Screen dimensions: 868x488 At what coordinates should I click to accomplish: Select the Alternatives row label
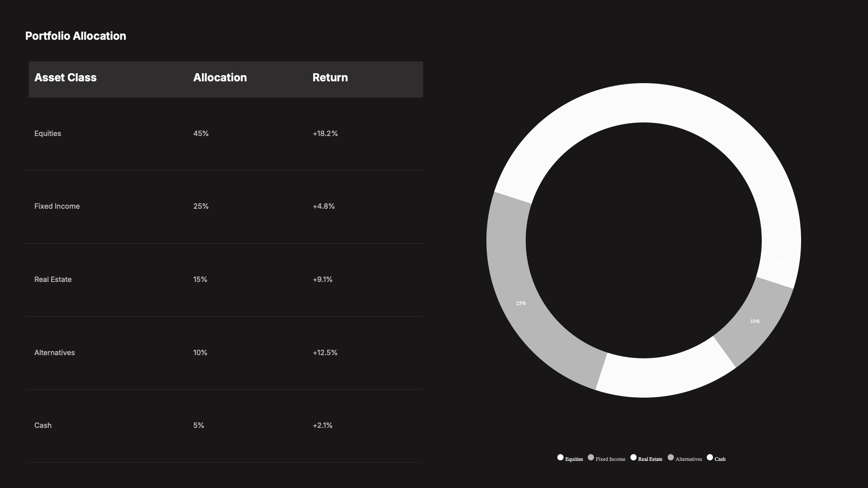(x=54, y=352)
